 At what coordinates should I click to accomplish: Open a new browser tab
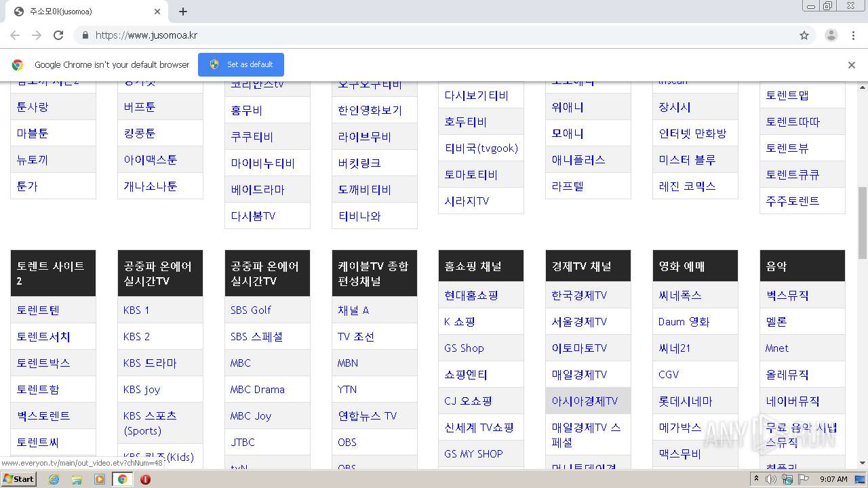pos(183,12)
